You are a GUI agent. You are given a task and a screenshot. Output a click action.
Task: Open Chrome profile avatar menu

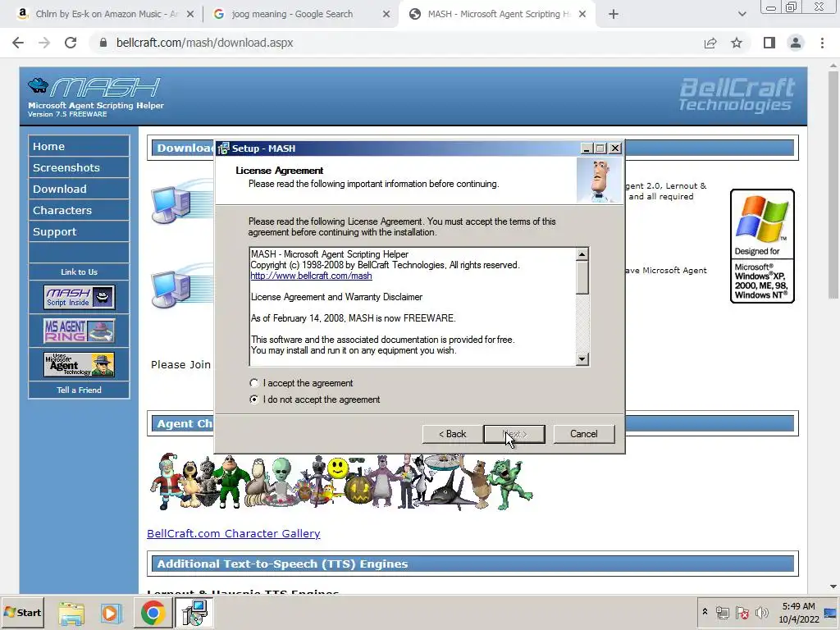pos(796,43)
